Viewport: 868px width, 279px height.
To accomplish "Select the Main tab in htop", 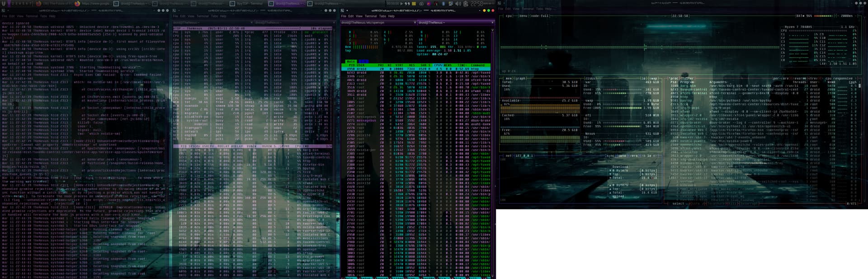I will coord(350,61).
